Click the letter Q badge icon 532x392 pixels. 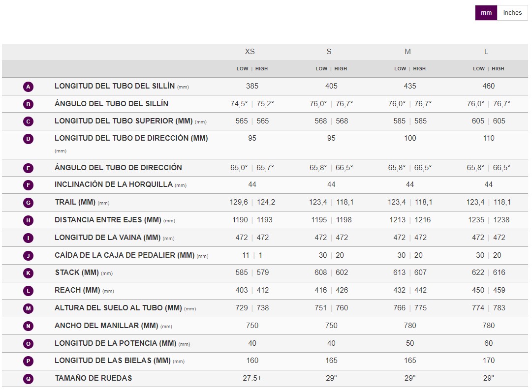click(x=29, y=379)
